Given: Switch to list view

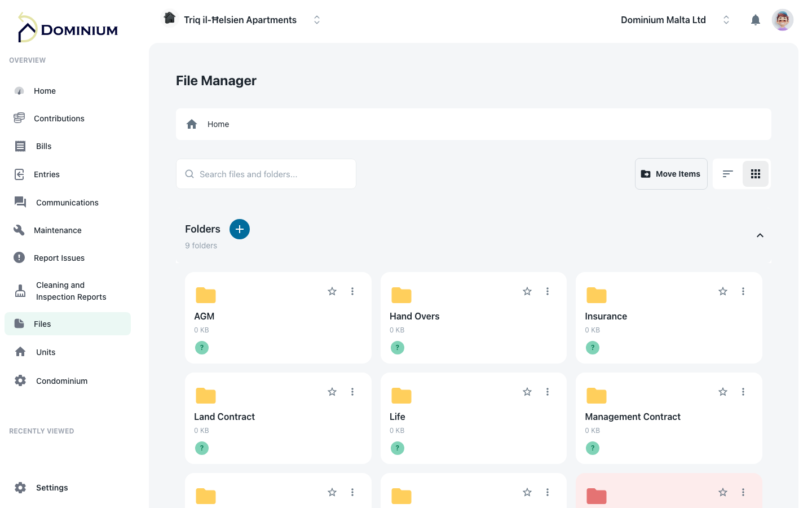Looking at the screenshot, I should click(x=728, y=174).
